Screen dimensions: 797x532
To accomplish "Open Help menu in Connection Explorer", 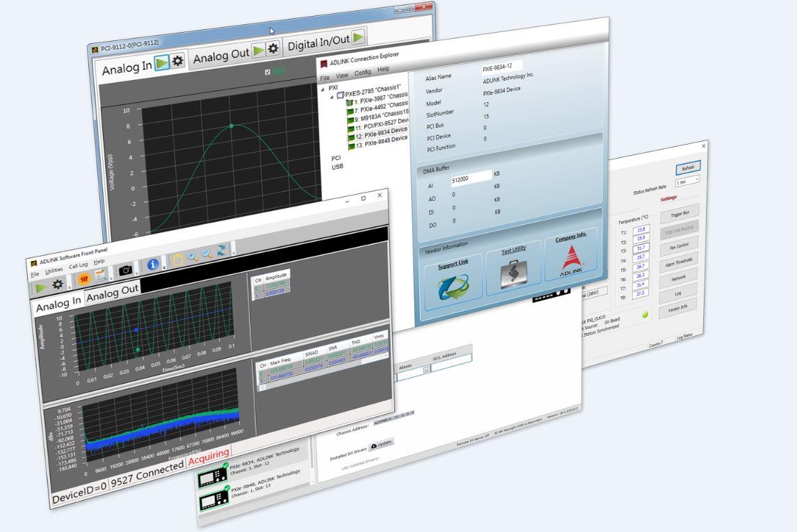I will click(x=383, y=69).
